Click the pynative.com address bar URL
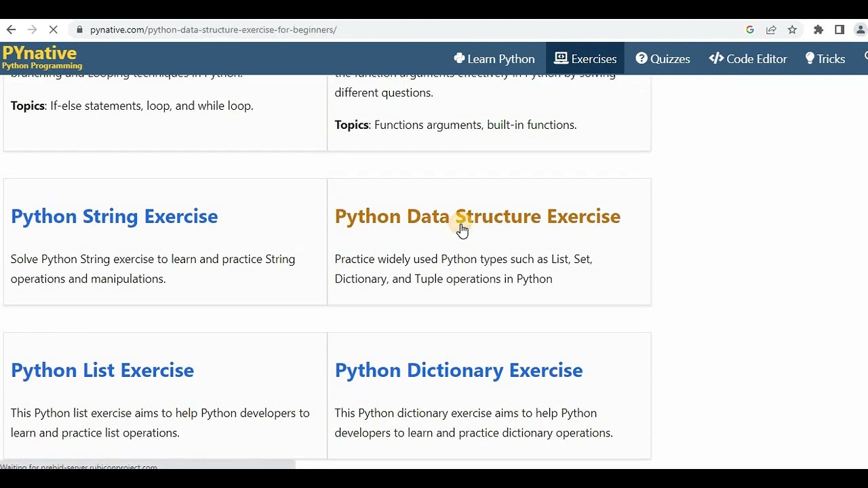This screenshot has width=868, height=488. (x=213, y=30)
